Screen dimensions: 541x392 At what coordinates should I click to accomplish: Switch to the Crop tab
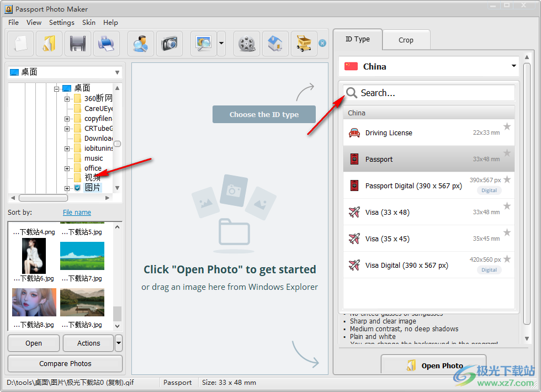tap(406, 40)
